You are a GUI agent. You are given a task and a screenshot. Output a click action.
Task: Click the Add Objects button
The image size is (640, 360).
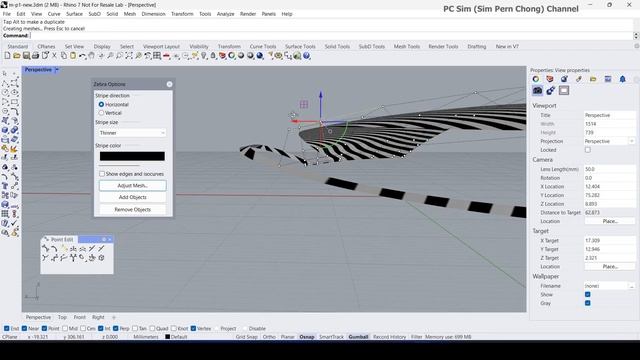133,198
